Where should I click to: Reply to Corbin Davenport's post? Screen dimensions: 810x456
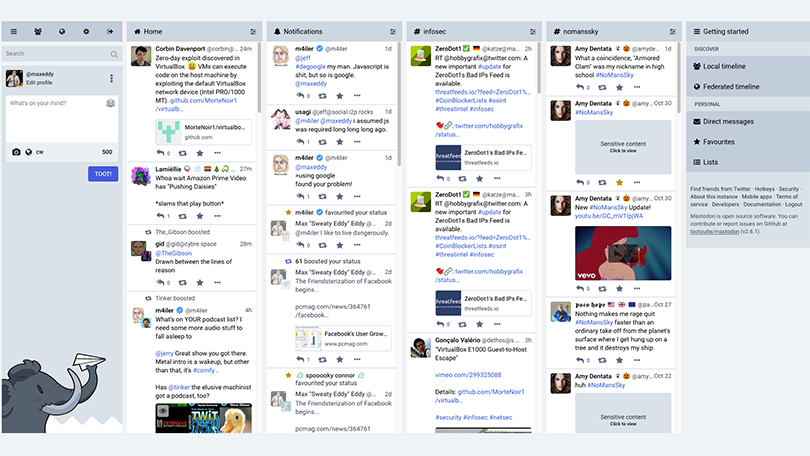tap(161, 153)
